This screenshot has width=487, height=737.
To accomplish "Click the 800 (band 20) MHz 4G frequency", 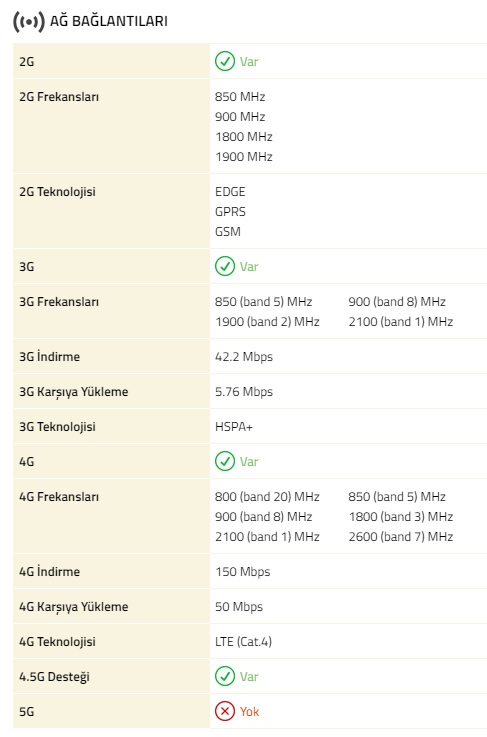I will tap(267, 497).
